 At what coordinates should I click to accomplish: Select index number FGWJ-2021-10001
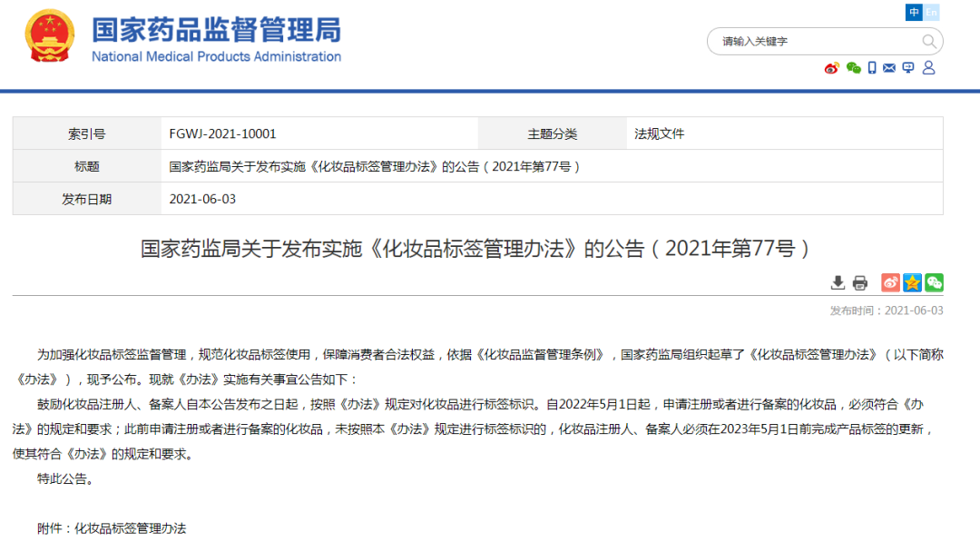(x=222, y=133)
